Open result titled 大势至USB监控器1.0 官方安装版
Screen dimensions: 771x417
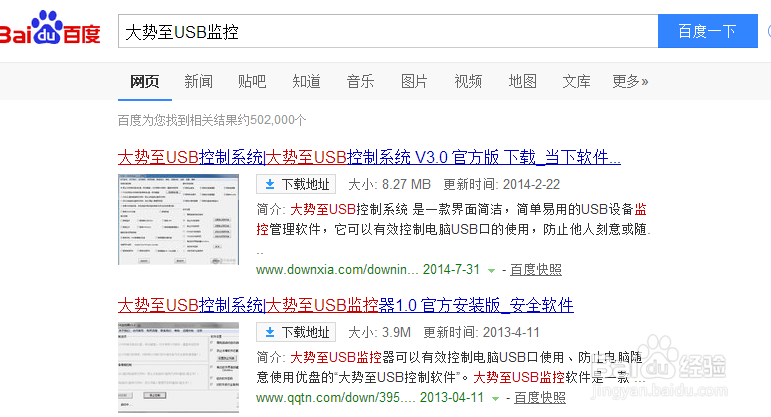(346, 305)
